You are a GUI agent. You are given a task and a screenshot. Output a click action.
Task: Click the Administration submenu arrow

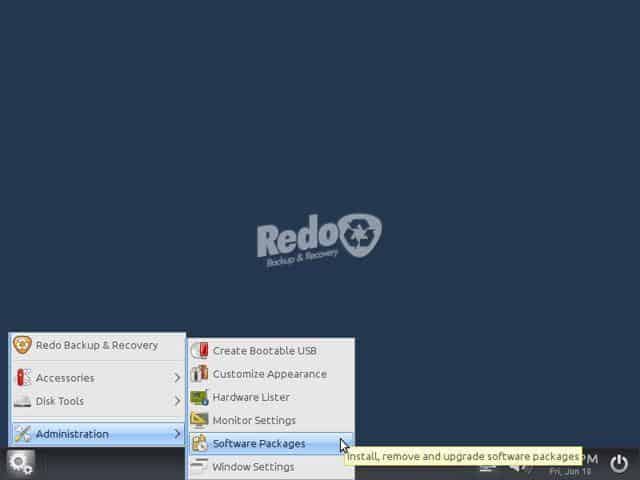(177, 433)
